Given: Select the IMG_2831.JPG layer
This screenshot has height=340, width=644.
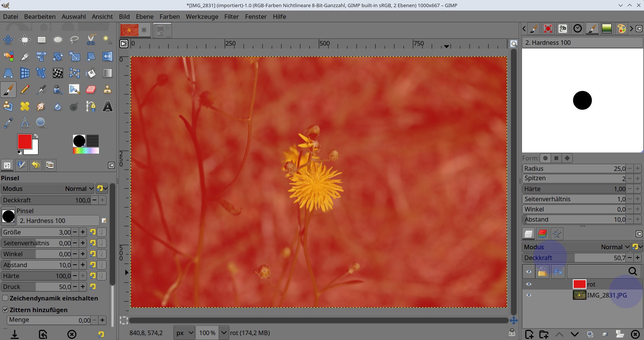Looking at the screenshot, I should click(606, 295).
